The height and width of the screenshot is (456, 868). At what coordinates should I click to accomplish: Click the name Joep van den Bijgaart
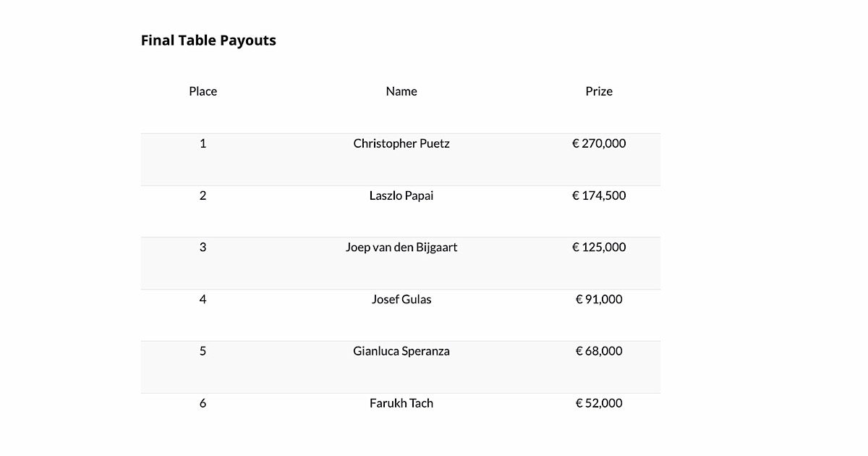[401, 247]
